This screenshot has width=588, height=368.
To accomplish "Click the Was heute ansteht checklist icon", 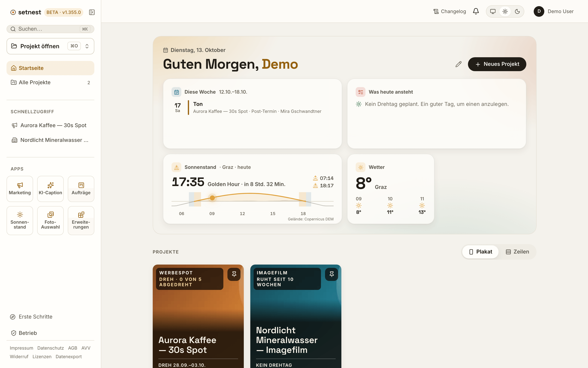I will (x=361, y=92).
